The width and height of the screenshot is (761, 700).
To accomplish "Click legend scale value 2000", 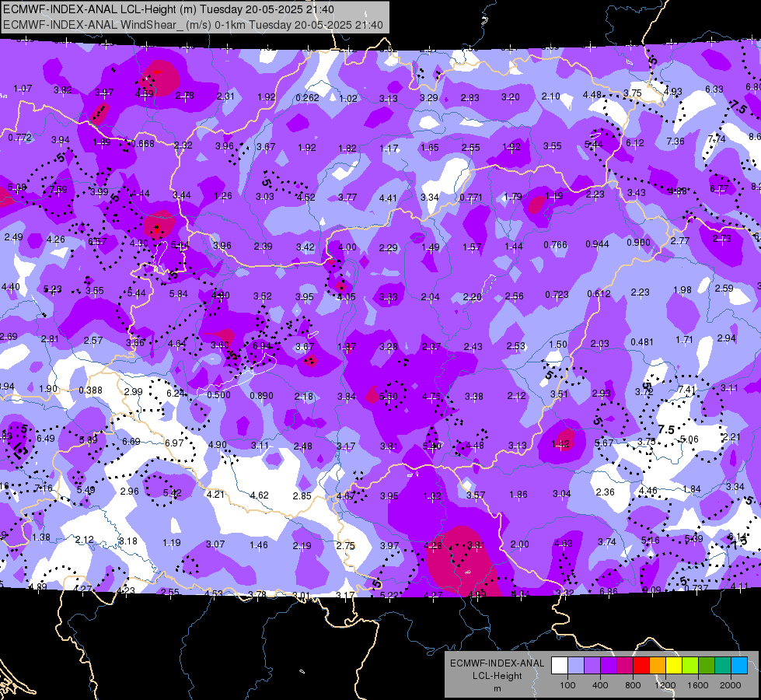I will click(x=731, y=685).
